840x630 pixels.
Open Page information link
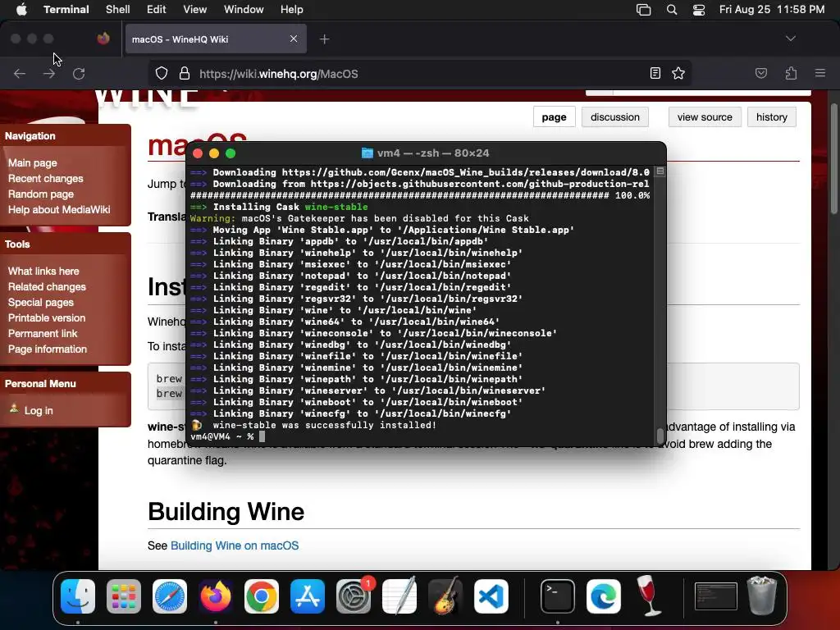47,349
